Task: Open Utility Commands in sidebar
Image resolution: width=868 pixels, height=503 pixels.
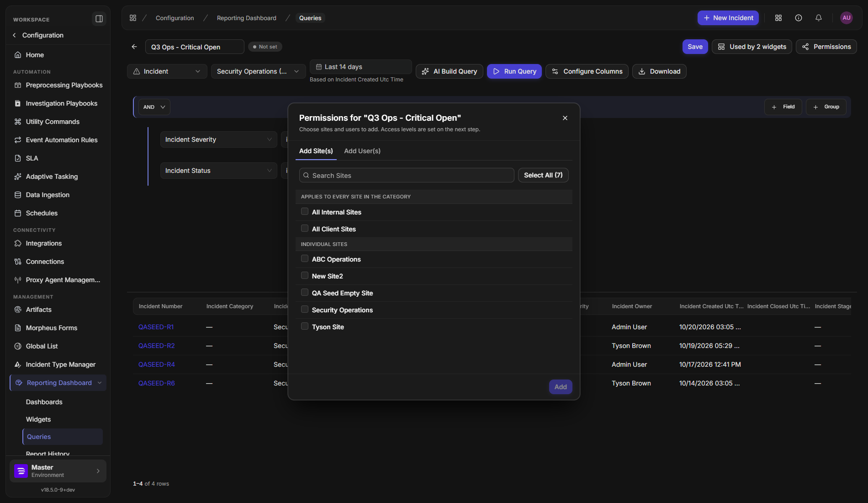Action: pyautogui.click(x=58, y=122)
